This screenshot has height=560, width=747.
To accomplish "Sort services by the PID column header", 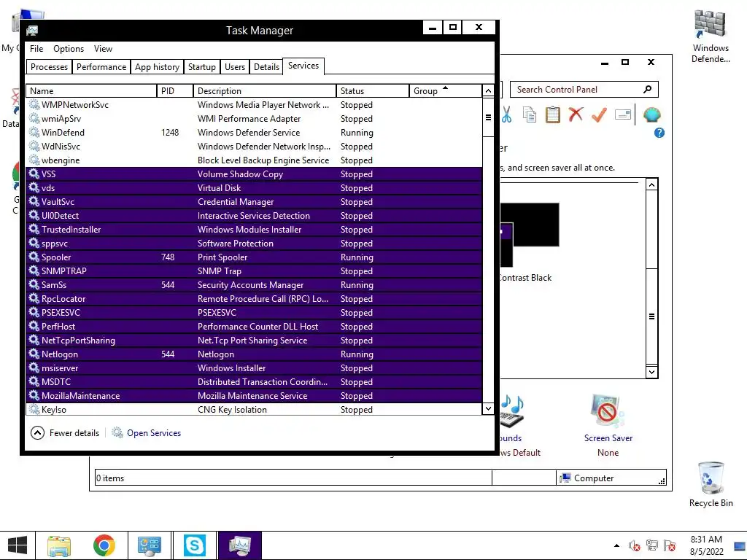I will 175,91.
